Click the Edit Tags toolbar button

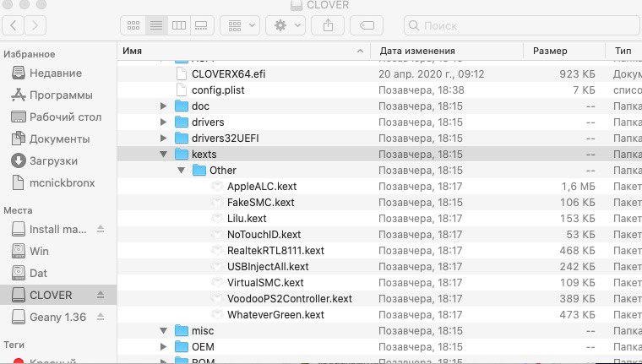pos(367,25)
